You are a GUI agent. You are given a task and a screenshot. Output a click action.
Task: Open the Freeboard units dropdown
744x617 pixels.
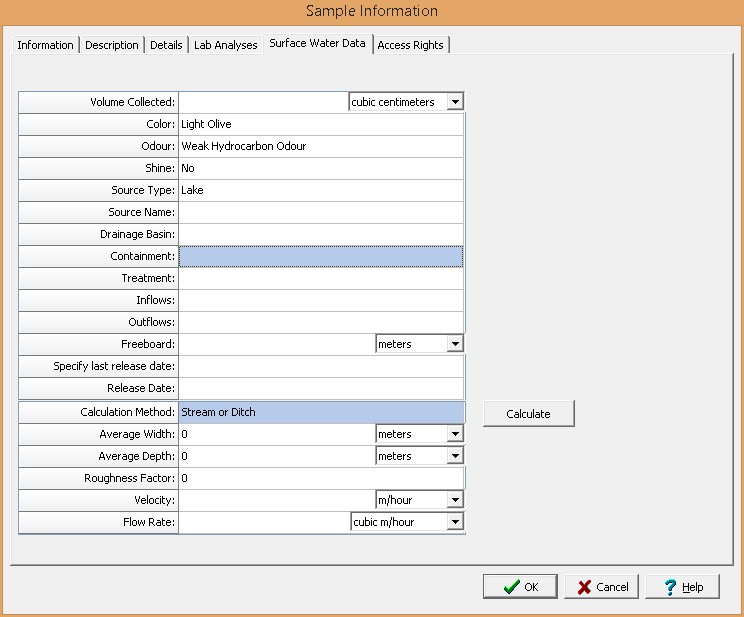point(455,344)
